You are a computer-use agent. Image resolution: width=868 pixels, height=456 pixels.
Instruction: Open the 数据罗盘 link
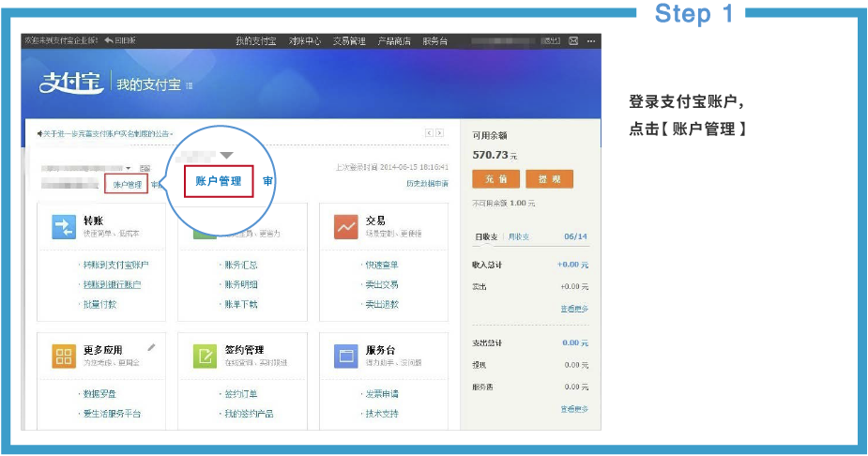[99, 394]
